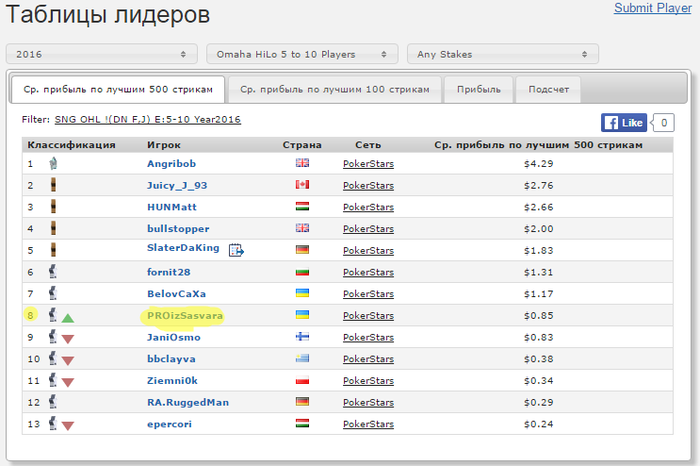Click the red down arrow beside JaniOsmo
Image resolution: width=700 pixels, height=466 pixels.
[68, 339]
